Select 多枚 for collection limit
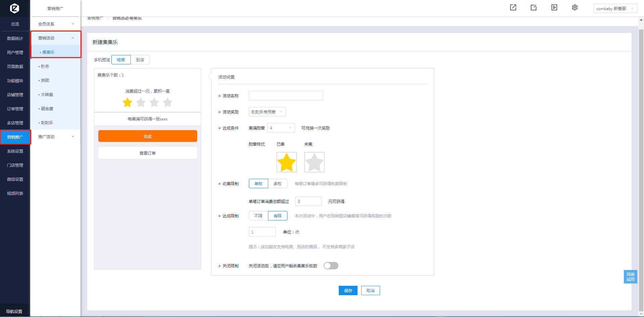 (277, 184)
